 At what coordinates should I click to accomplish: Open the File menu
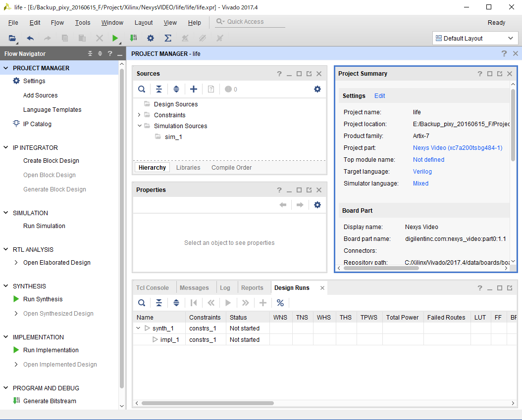click(x=13, y=23)
